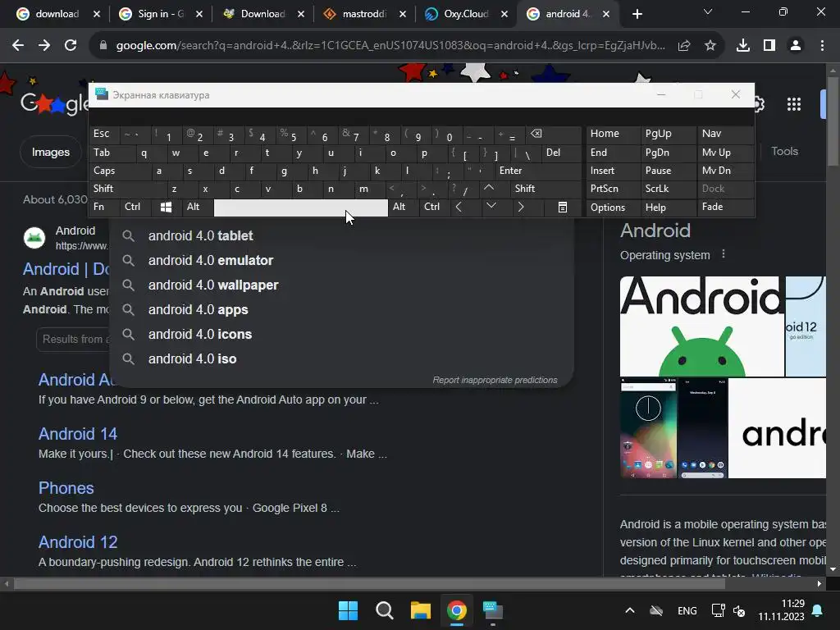The image size is (840, 630).
Task: Click up arrow key on on-screen keyboard
Action: (489, 188)
